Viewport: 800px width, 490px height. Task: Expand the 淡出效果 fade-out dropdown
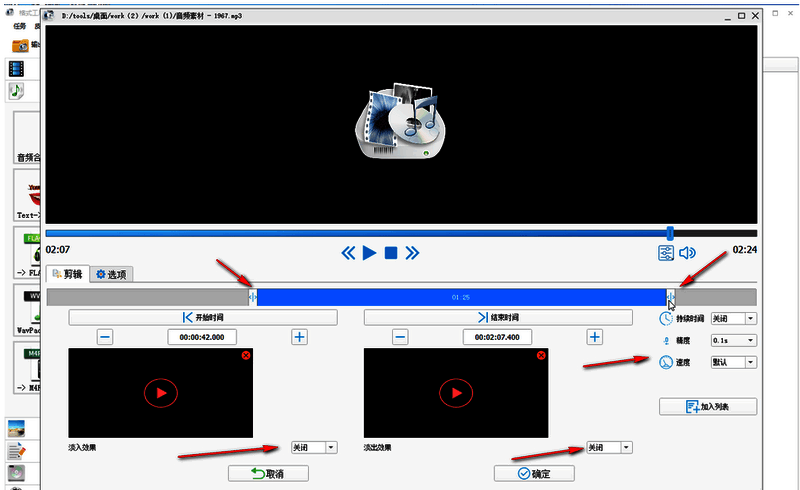point(626,448)
